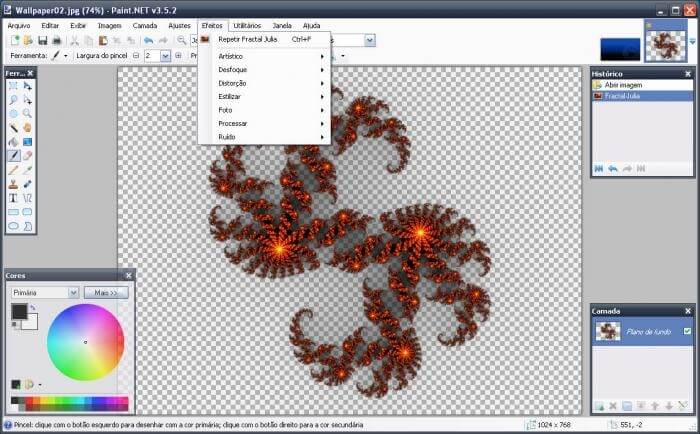
Task: Open the brush width value dropdown
Action: (165, 56)
